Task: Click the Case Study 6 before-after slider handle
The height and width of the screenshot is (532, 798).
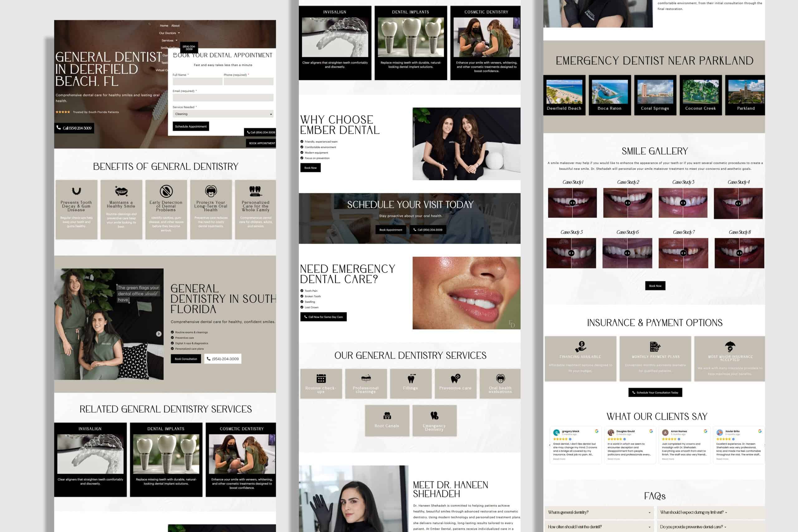Action: (x=627, y=253)
